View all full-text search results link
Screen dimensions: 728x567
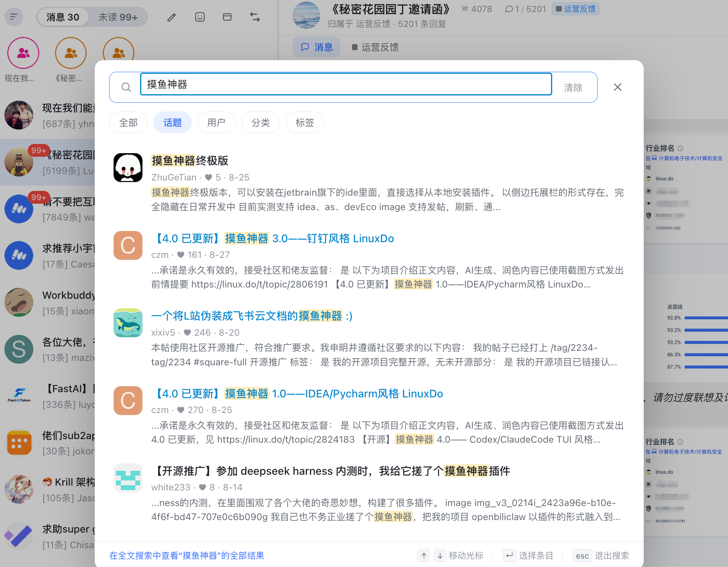coord(187,555)
